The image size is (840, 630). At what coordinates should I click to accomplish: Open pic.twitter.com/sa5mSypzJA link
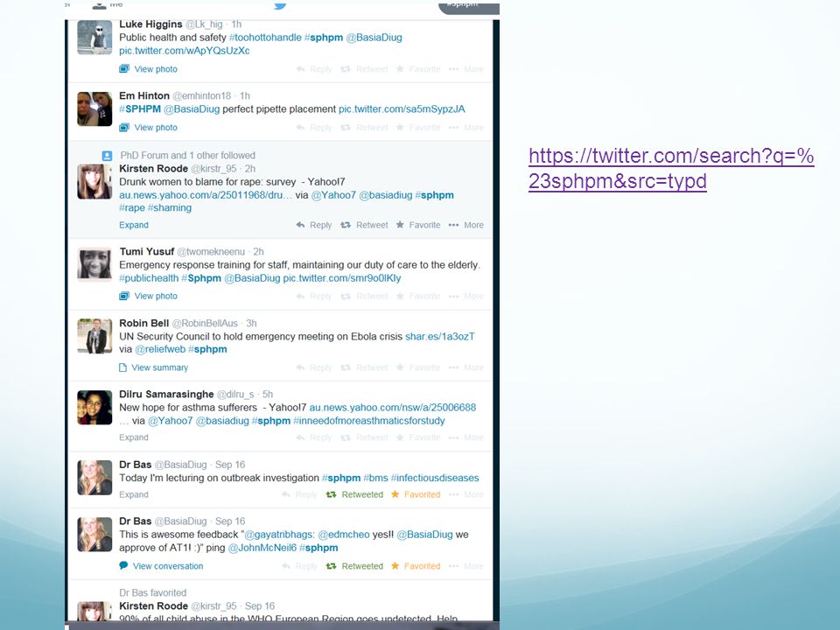[402, 109]
